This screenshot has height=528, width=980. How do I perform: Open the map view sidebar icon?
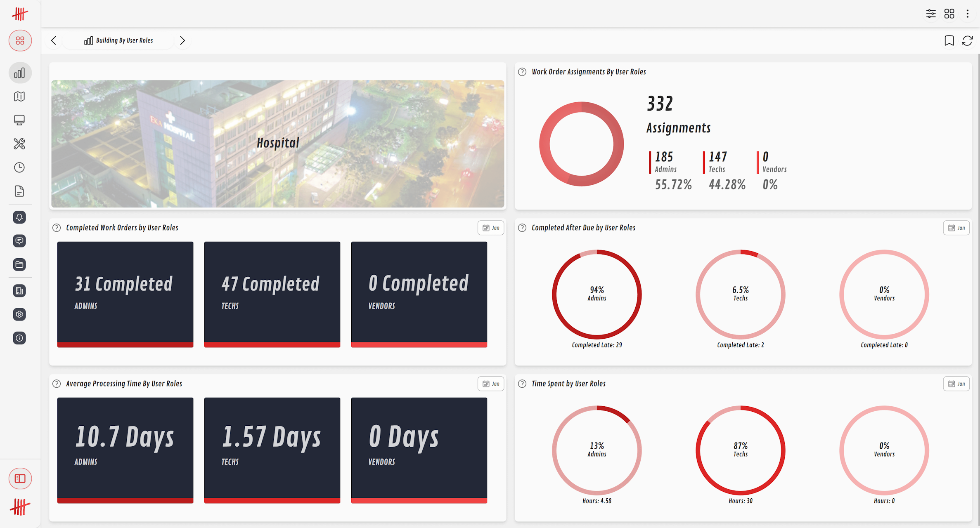19,97
